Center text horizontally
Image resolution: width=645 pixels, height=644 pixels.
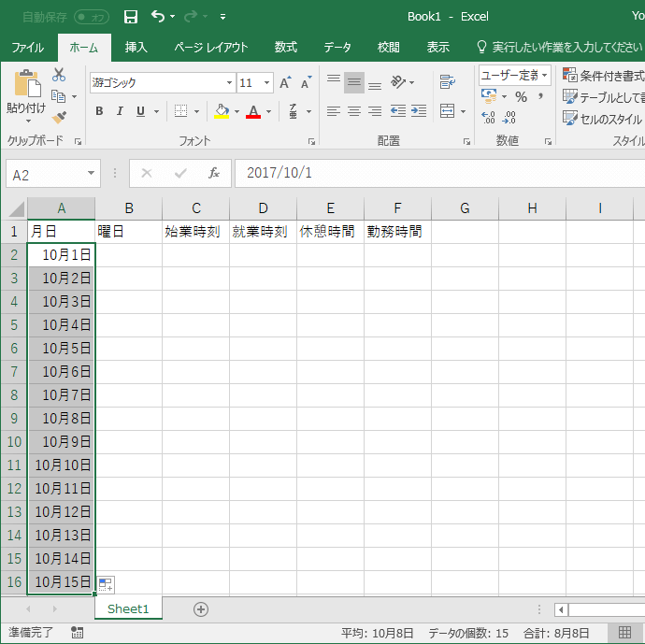pos(353,111)
